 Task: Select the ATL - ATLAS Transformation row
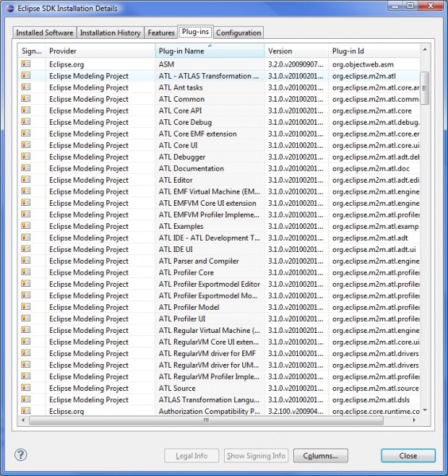pyautogui.click(x=219, y=75)
